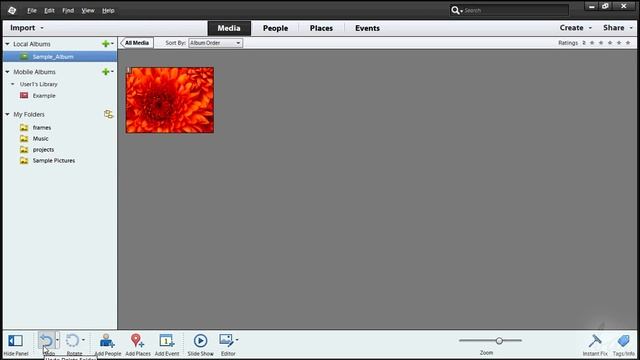Open the Sort By Album Order dropdown
Viewport: 640px width, 360px height.
215,43
